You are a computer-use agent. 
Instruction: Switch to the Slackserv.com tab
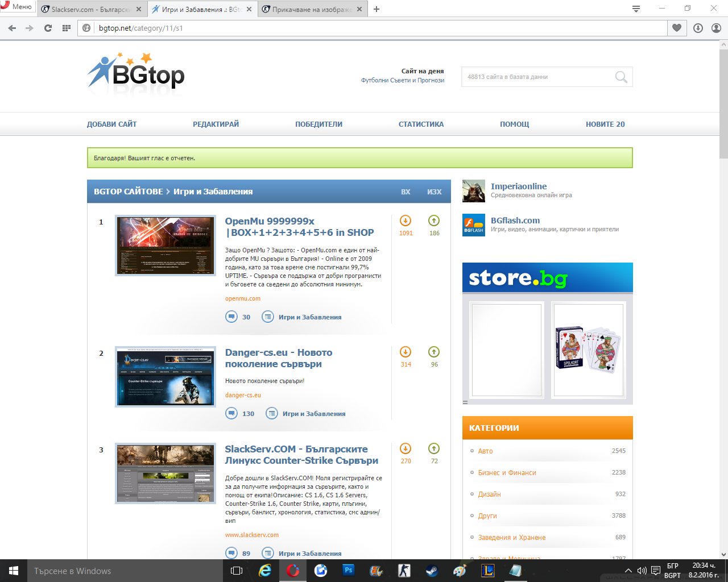90,9
